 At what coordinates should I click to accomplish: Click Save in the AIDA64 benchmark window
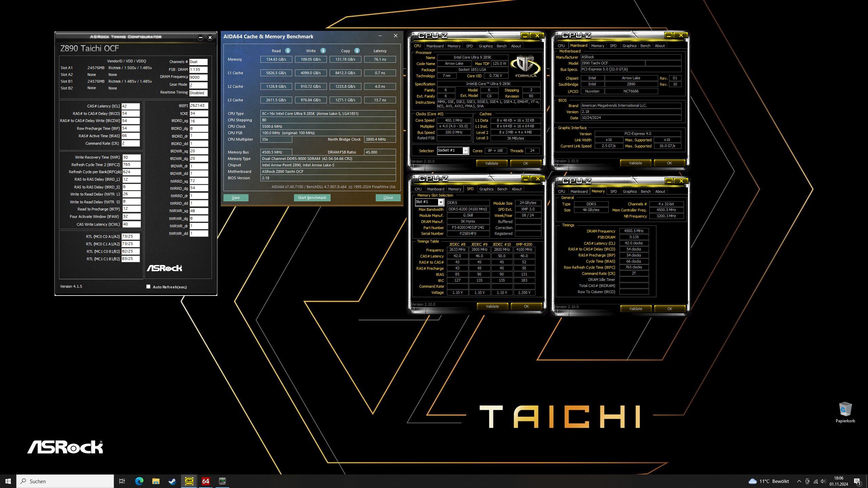point(236,198)
